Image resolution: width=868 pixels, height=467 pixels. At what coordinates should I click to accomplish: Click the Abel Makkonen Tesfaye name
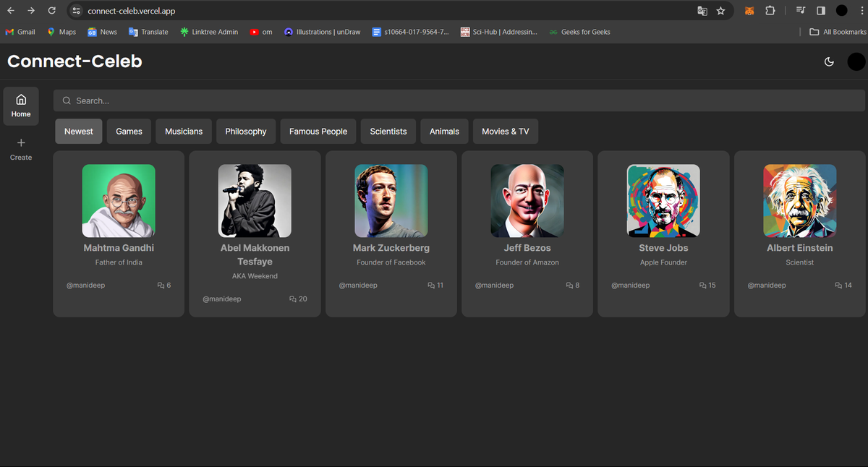click(x=255, y=254)
